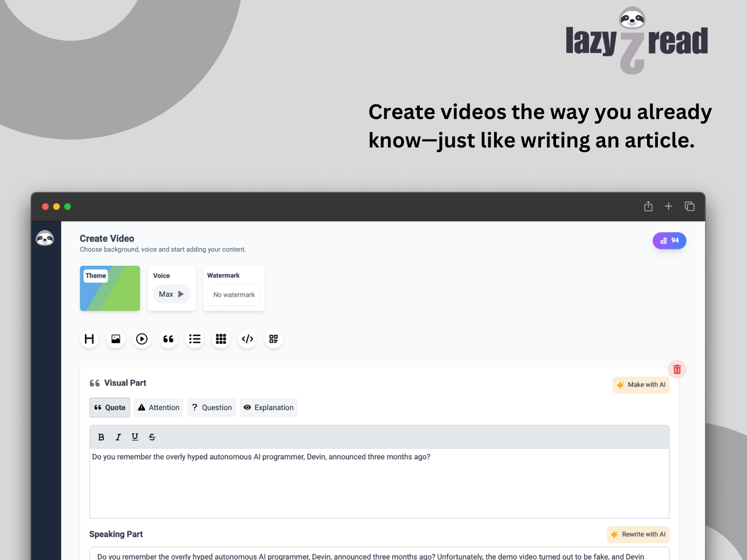The width and height of the screenshot is (747, 560).
Task: Add a video block with play-circle icon
Action: [142, 339]
